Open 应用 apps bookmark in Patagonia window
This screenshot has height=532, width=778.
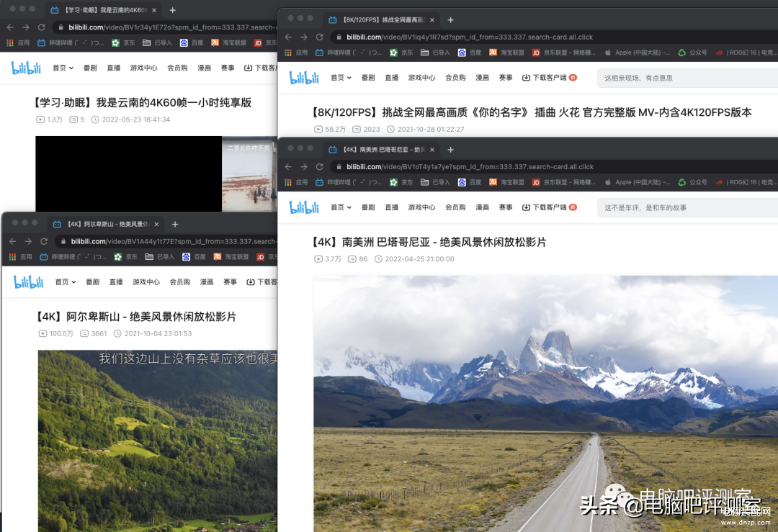tap(296, 182)
